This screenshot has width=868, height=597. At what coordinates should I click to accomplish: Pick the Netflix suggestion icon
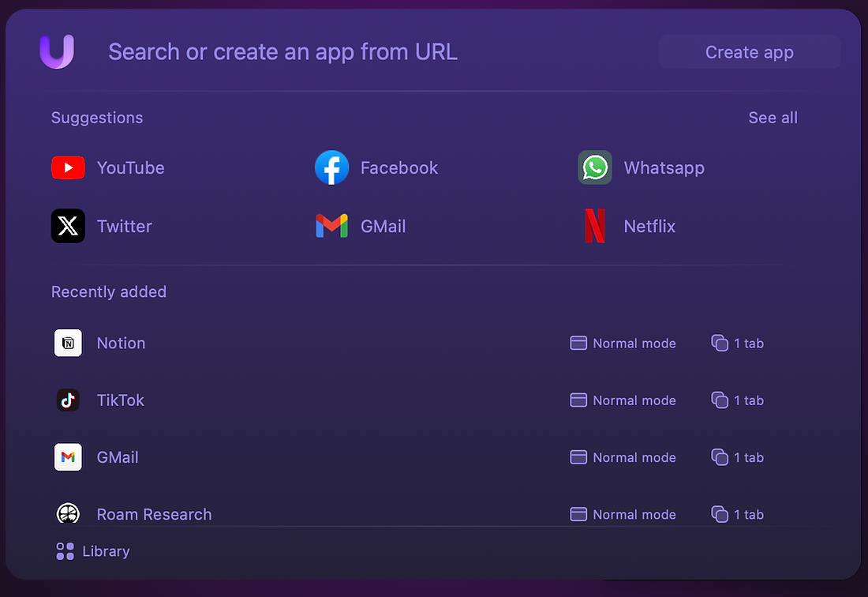594,226
